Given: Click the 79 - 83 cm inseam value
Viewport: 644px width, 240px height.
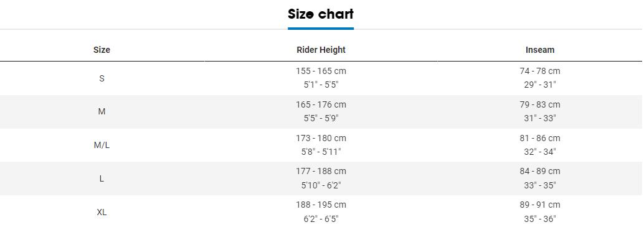Looking at the screenshot, I should pos(540,104).
